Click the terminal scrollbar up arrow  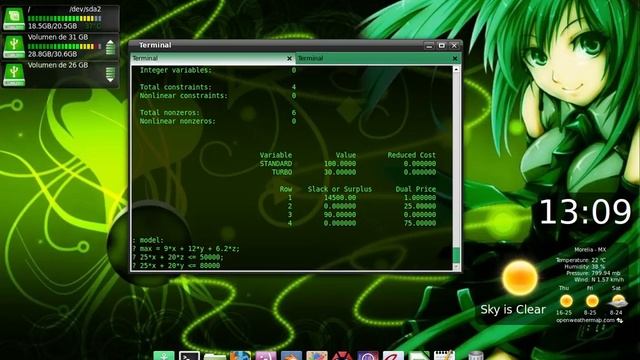(x=456, y=70)
